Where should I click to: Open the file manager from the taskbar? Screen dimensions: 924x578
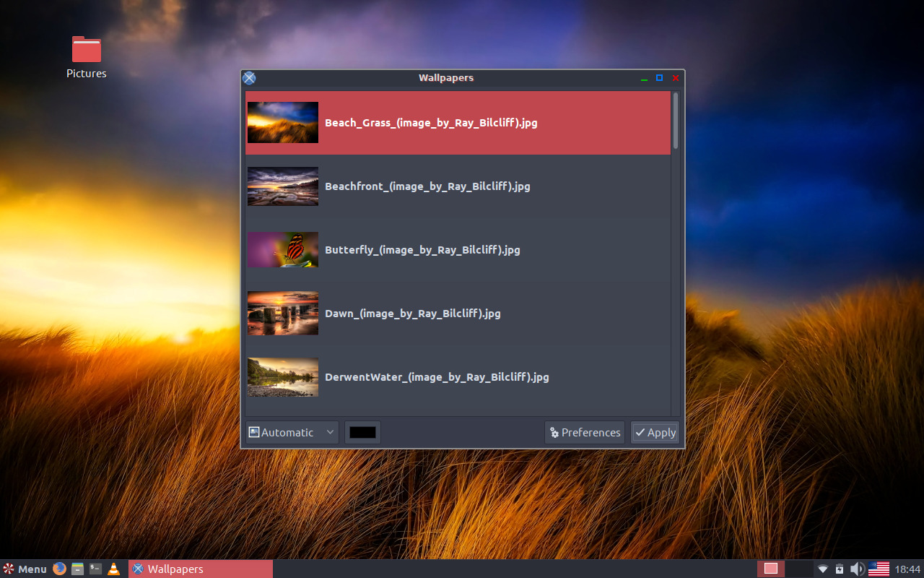point(77,569)
